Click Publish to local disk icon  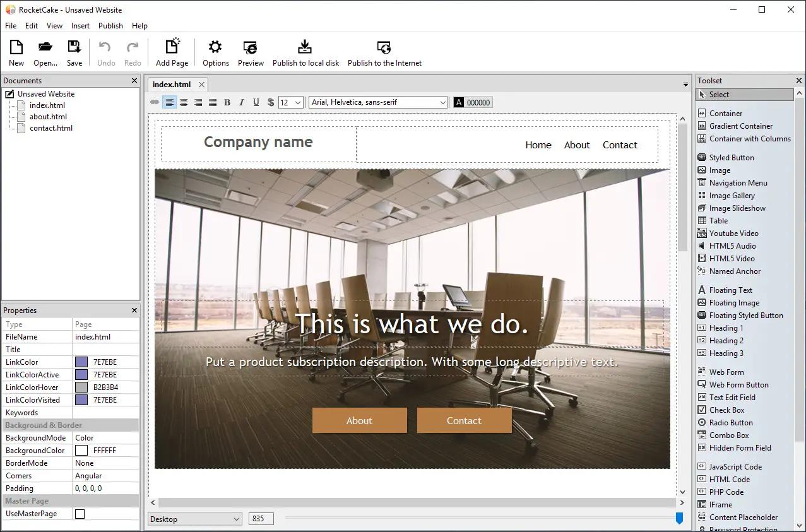pyautogui.click(x=305, y=52)
